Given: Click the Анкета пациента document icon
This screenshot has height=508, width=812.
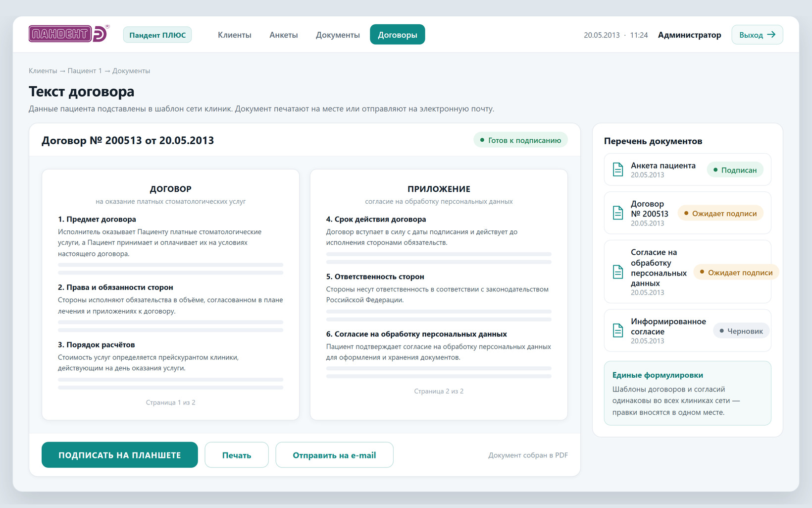Looking at the screenshot, I should 618,169.
